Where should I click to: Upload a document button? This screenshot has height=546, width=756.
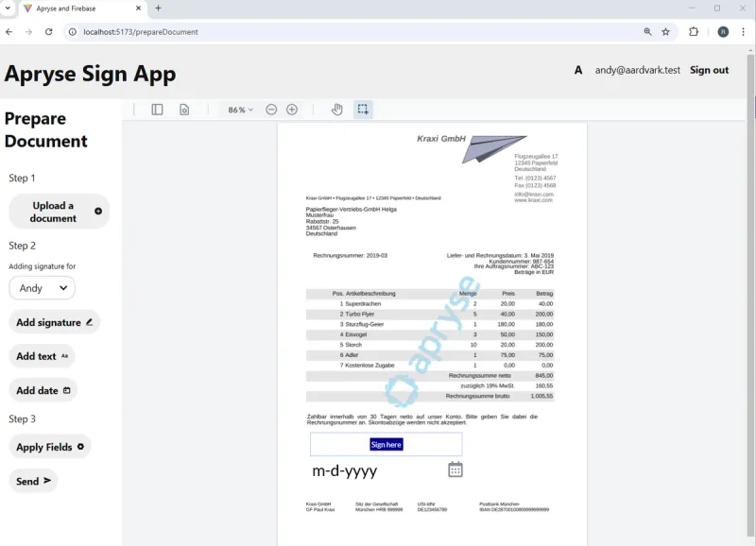[59, 212]
